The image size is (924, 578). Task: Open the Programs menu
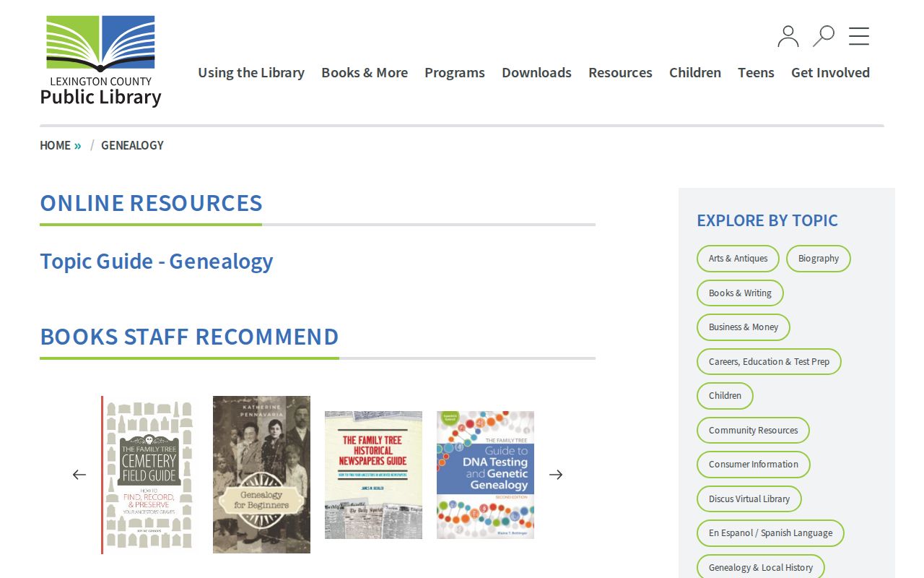pos(455,72)
